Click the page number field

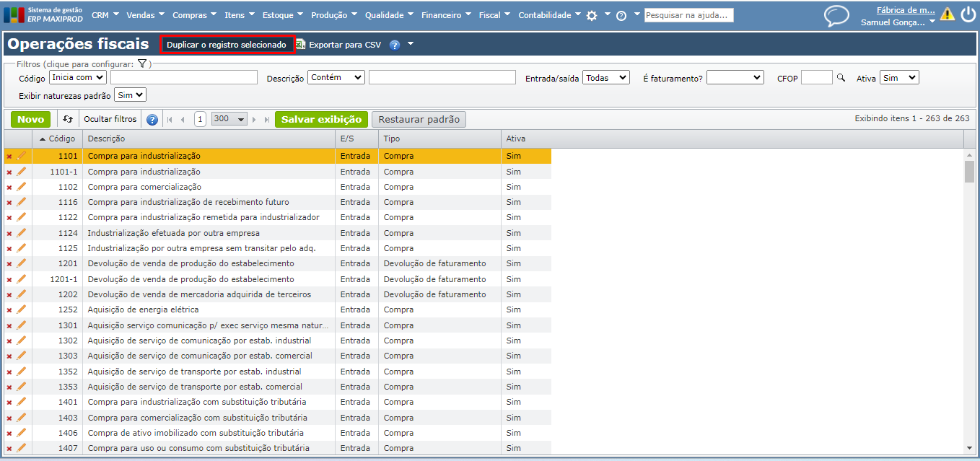[200, 119]
